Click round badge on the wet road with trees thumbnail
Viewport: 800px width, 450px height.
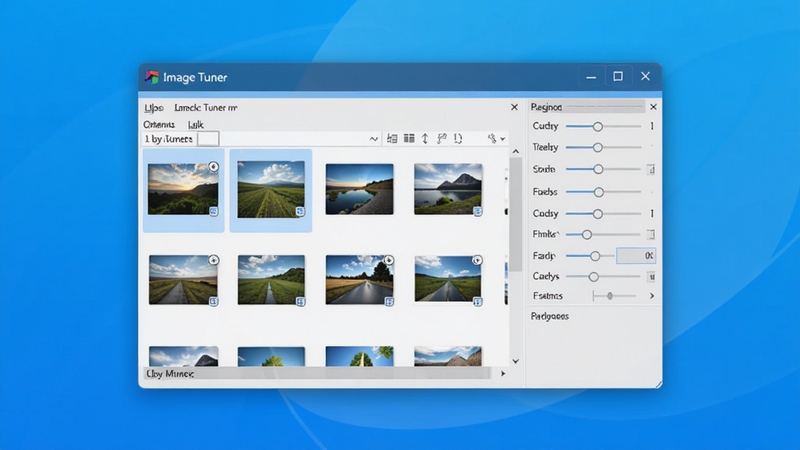point(389,260)
